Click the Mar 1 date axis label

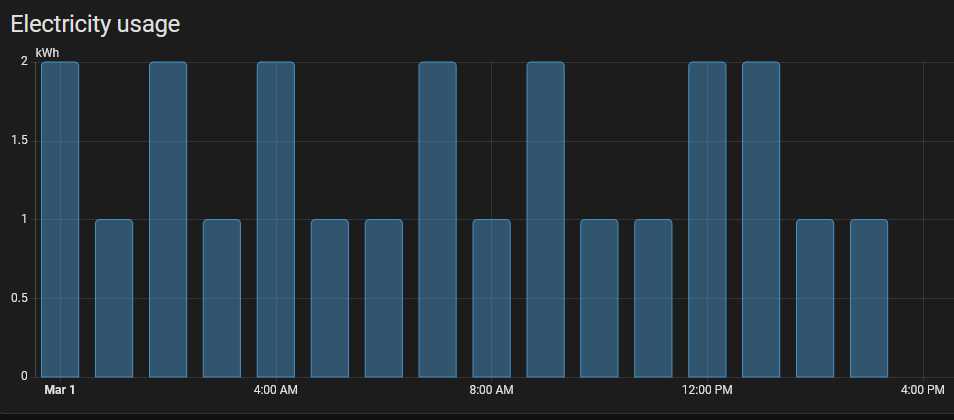pyautogui.click(x=60, y=389)
